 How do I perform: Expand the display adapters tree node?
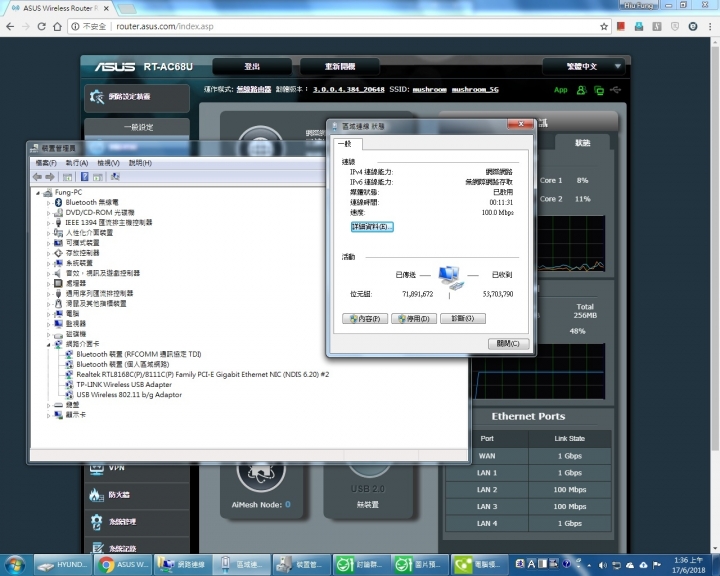pos(49,415)
